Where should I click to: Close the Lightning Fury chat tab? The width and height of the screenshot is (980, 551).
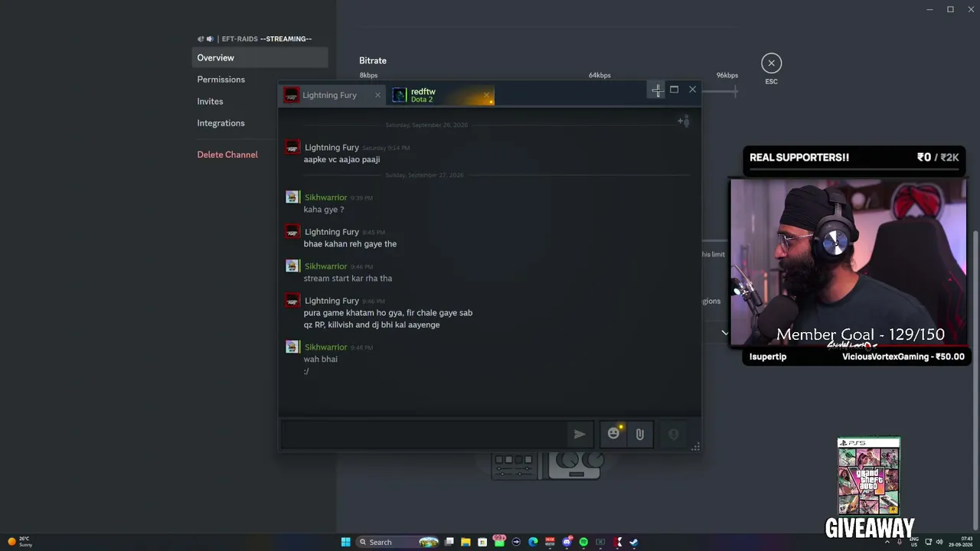[377, 95]
